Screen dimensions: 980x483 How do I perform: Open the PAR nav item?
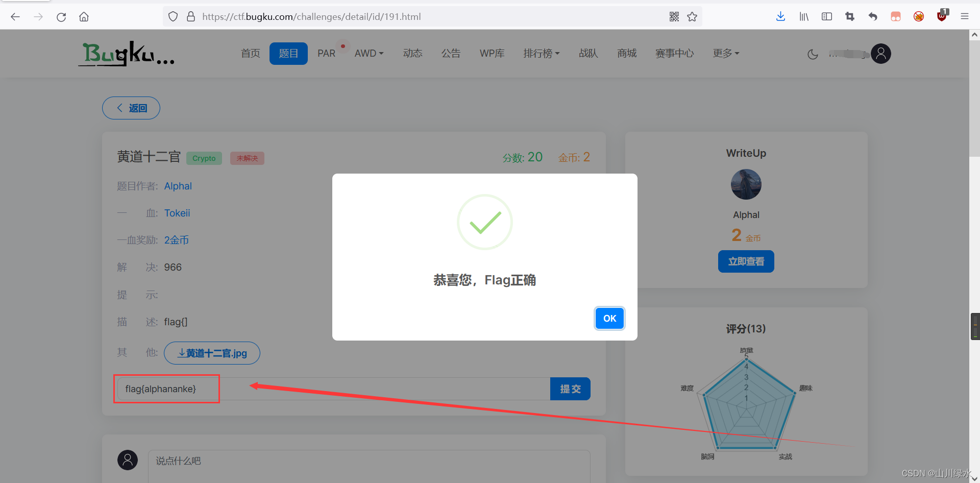pos(327,54)
